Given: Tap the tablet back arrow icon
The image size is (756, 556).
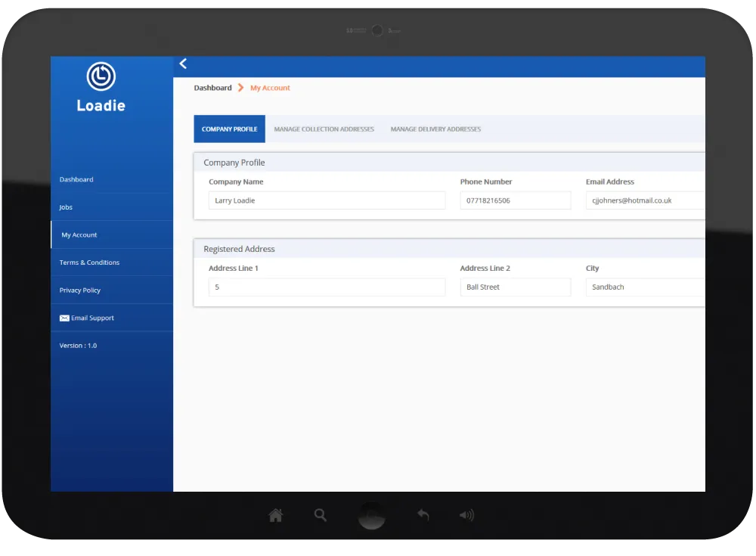Looking at the screenshot, I should pos(423,515).
